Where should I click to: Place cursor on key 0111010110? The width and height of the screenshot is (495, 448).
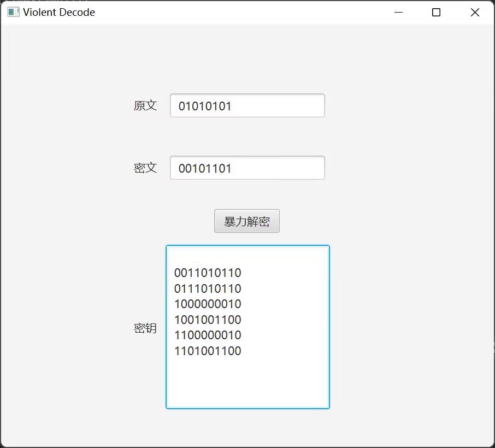pyautogui.click(x=208, y=288)
